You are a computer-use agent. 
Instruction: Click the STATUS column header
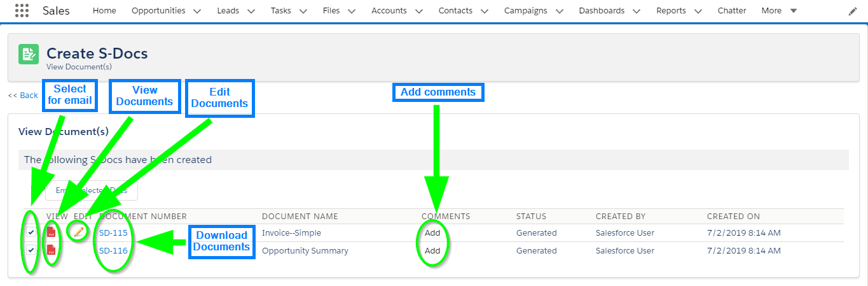531,217
